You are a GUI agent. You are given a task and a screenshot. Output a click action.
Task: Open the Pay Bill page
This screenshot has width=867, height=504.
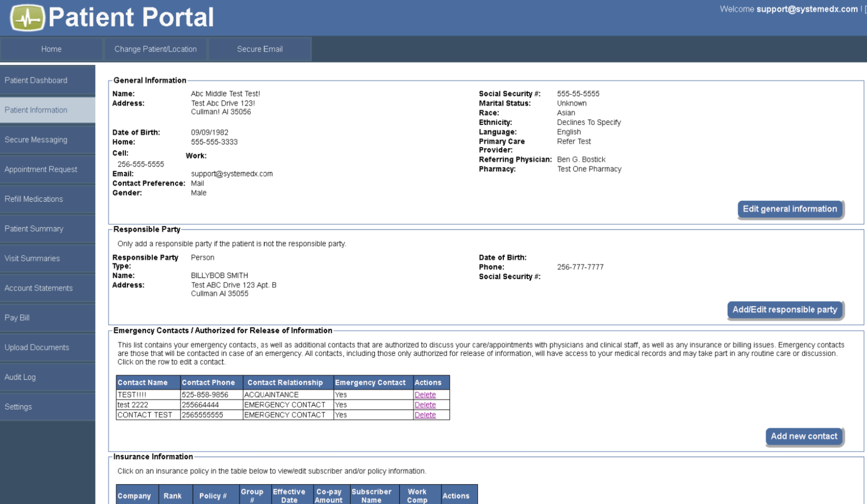point(17,317)
